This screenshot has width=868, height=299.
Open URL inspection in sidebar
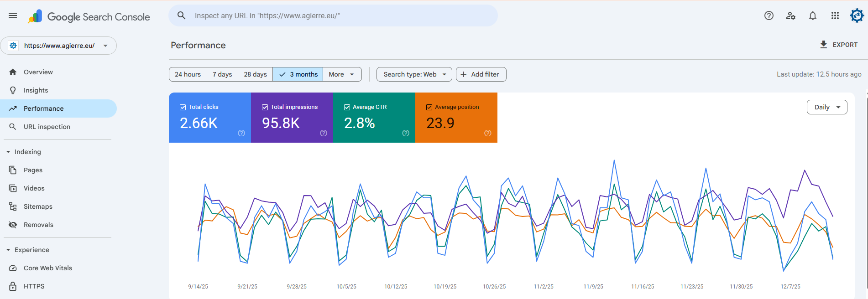click(x=58, y=127)
